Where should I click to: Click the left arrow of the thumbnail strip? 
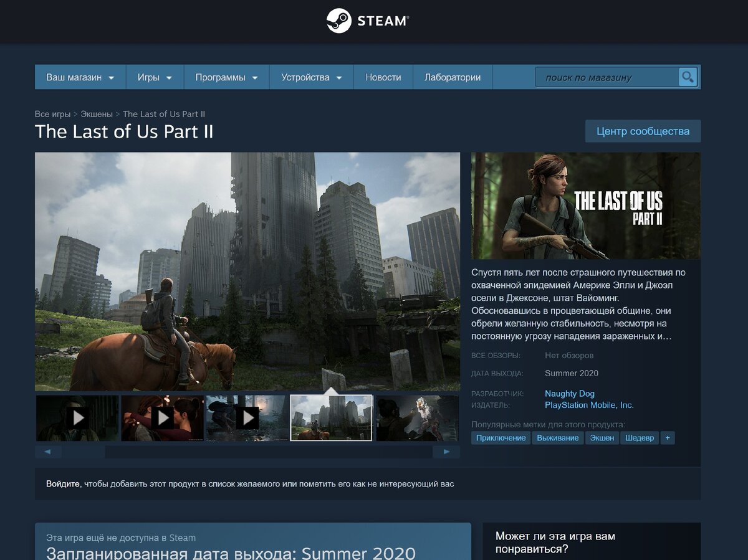click(48, 452)
